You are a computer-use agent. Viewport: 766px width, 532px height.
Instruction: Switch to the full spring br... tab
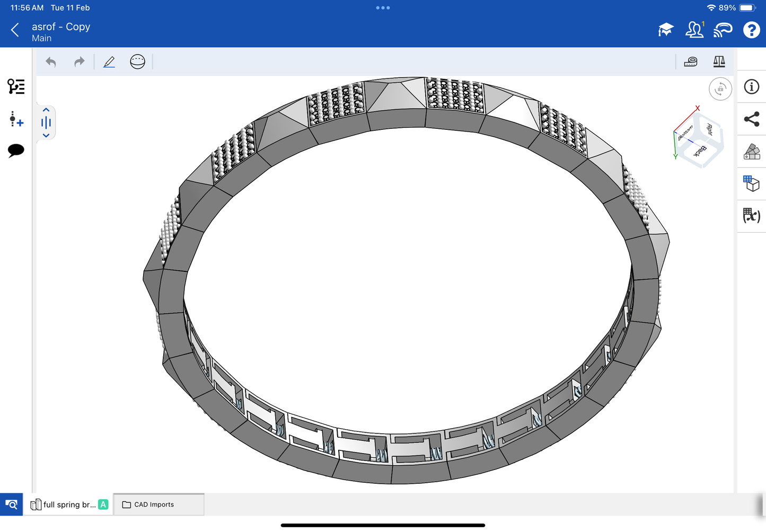69,504
